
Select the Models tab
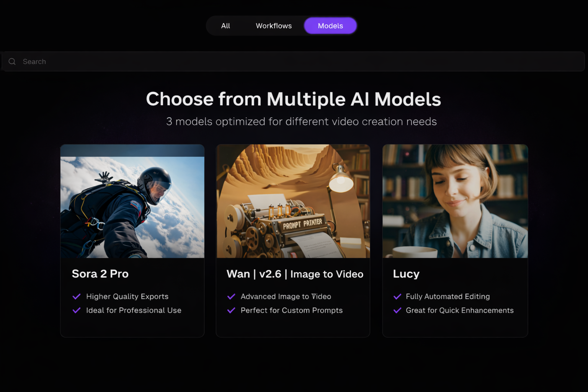[x=330, y=26]
